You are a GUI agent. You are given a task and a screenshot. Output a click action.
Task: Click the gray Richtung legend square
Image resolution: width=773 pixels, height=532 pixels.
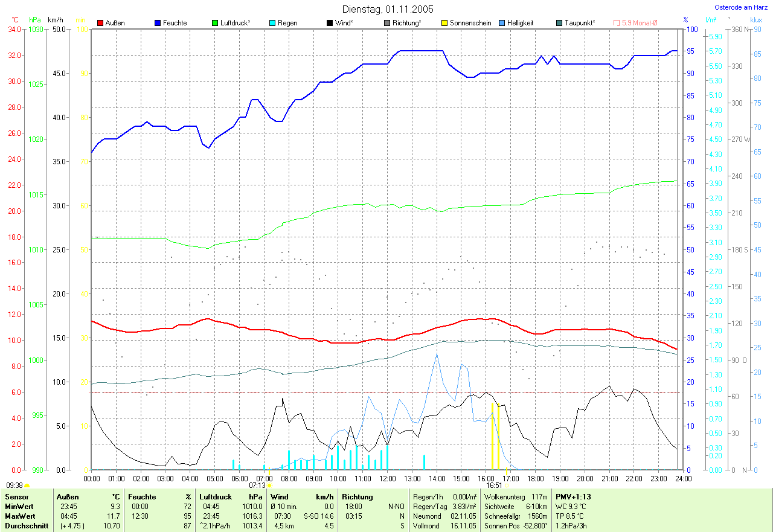(387, 23)
